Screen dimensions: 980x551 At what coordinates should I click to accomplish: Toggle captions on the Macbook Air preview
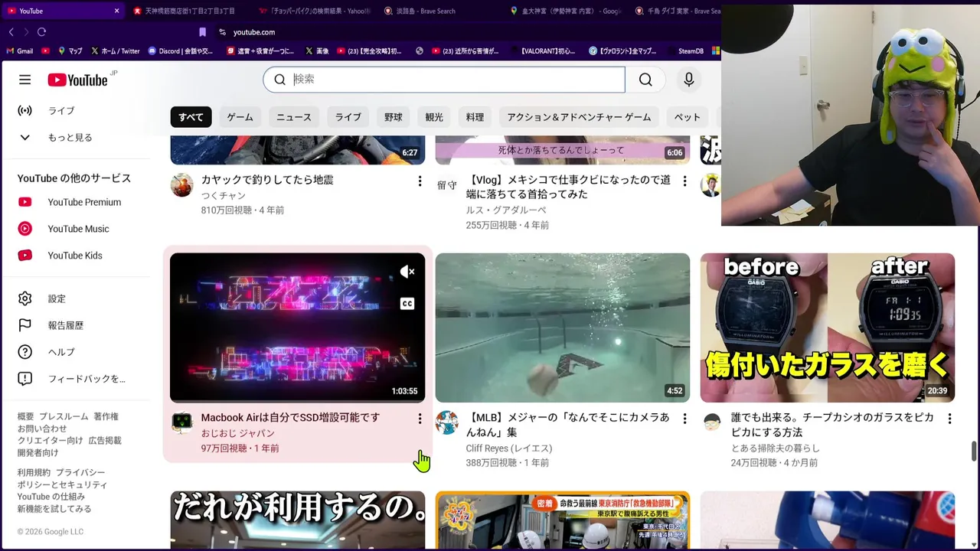407,304
